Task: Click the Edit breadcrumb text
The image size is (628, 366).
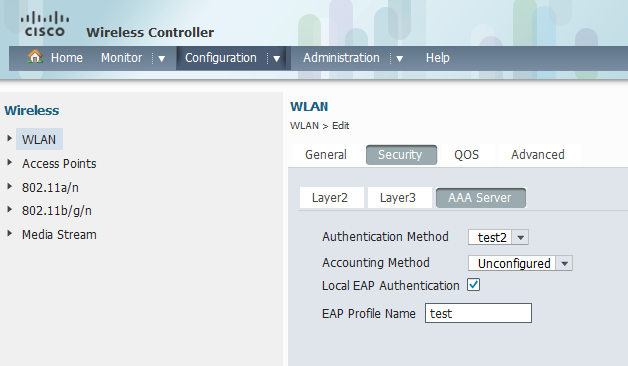Action: 340,126
